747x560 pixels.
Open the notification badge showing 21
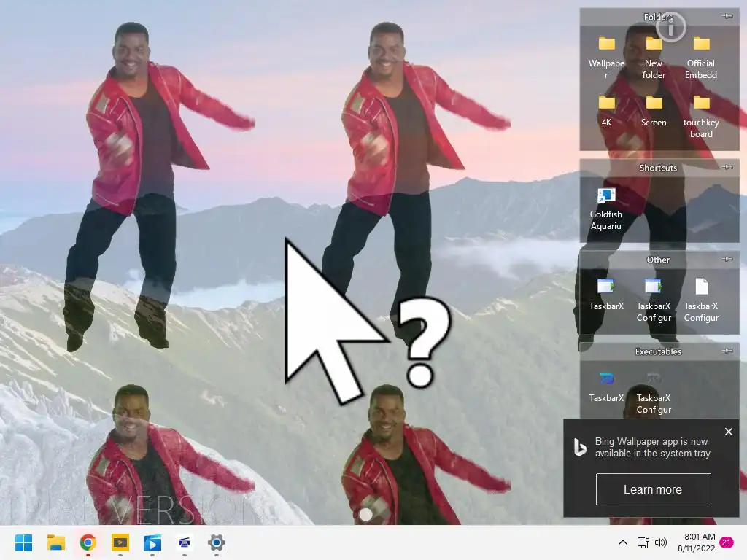tap(727, 542)
